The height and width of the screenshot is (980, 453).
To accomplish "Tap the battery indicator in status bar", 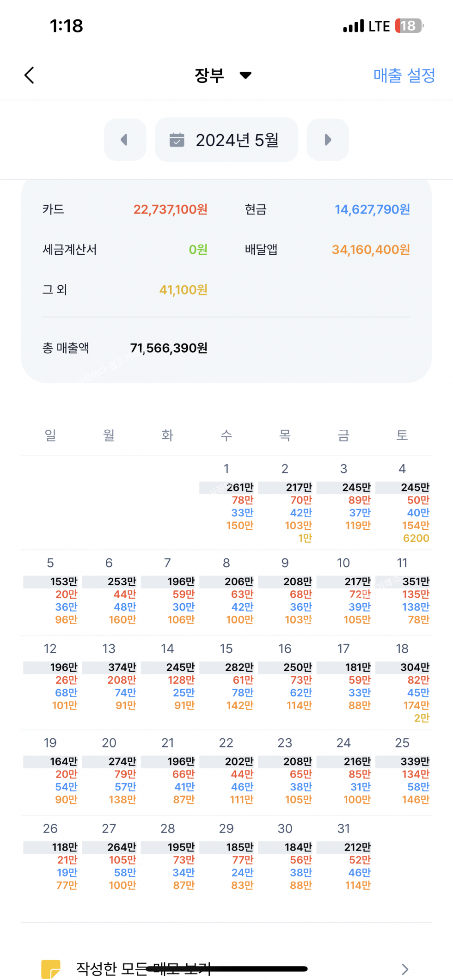I will 409,26.
